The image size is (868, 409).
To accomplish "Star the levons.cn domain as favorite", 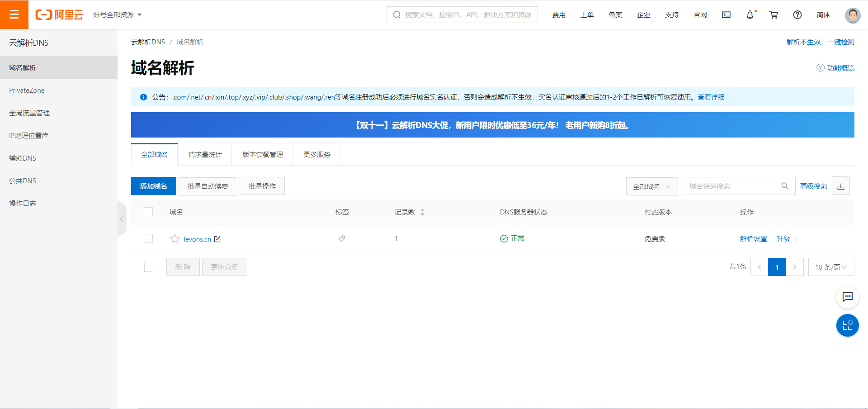I will click(x=175, y=239).
